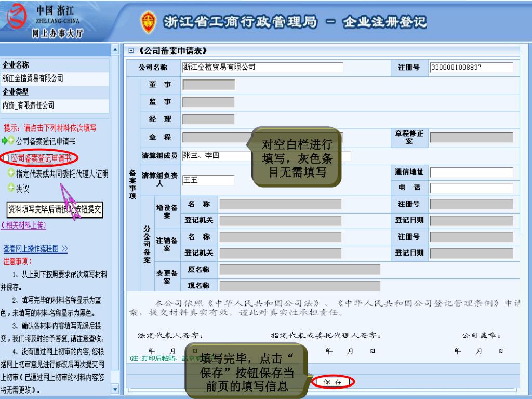Click the greyed 经理 field
This screenshot has height=399, width=532.
point(208,119)
